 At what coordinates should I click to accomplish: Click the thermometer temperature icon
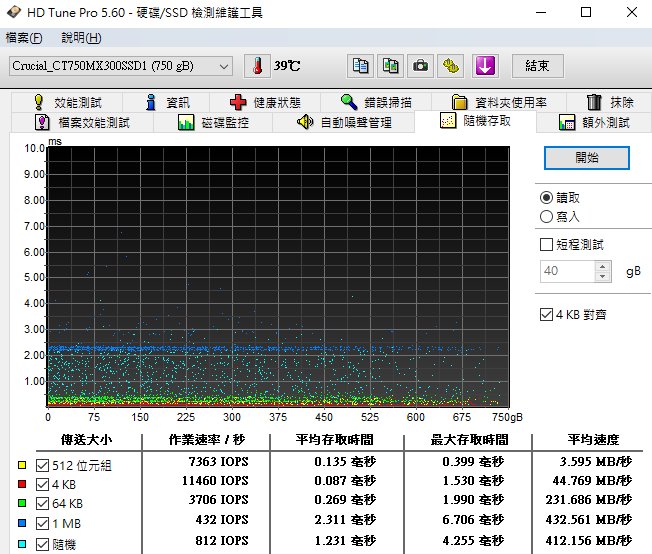257,66
